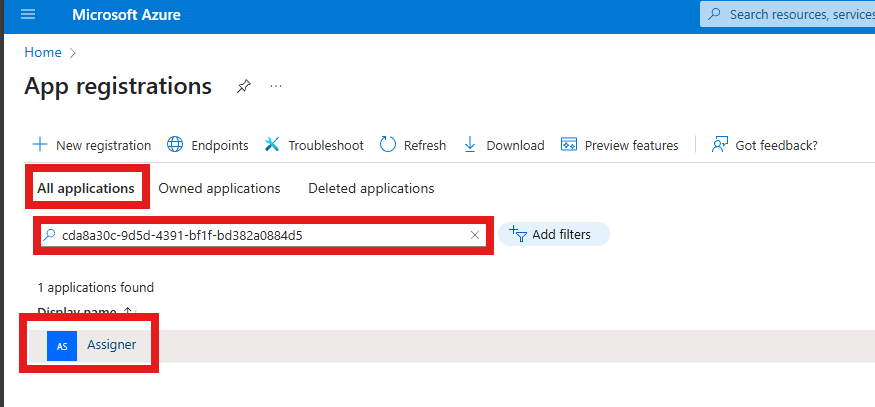Click the AS application icon
This screenshot has height=407, width=875.
click(62, 346)
